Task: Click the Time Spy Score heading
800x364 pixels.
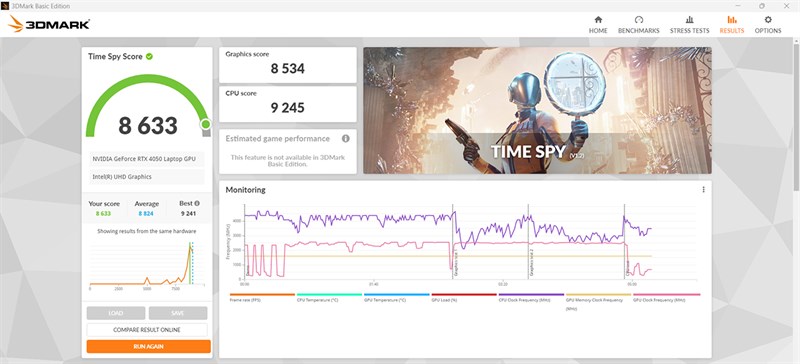Action: 115,56
